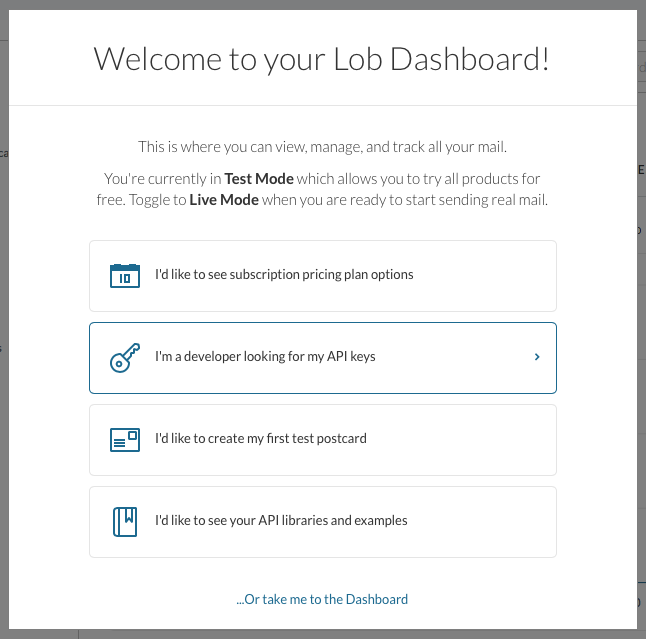Click the bold "Test Mode" text
Image resolution: width=646 pixels, height=639 pixels.
(259, 179)
